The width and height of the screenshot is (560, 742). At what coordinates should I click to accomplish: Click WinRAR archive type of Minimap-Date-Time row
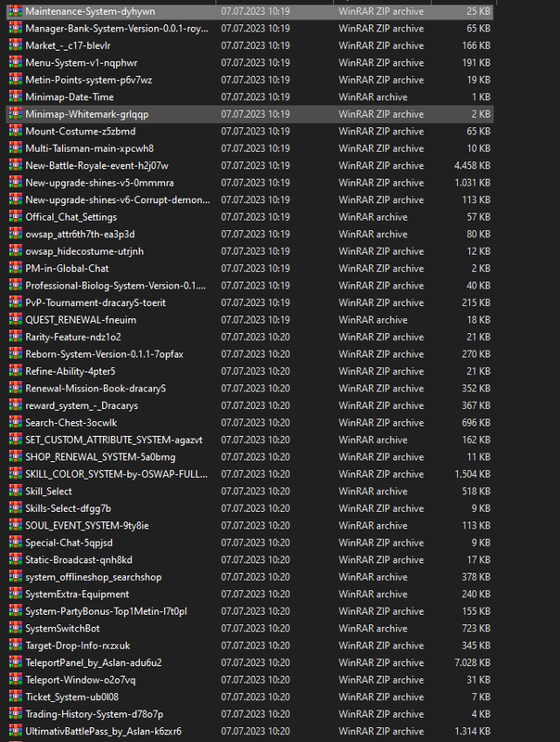[373, 97]
